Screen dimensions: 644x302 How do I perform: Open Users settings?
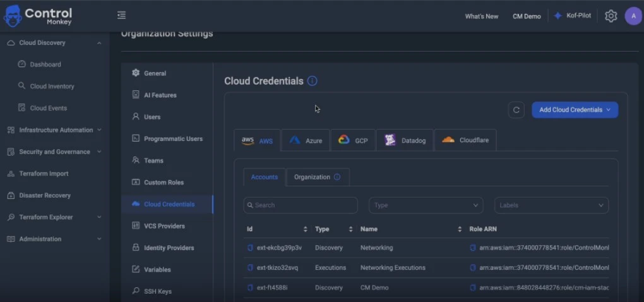(152, 117)
